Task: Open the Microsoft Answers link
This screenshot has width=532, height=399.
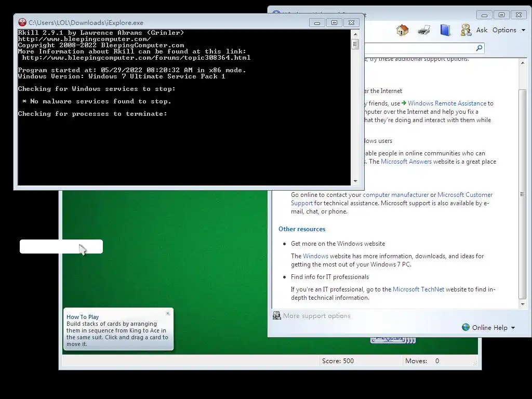Action: pyautogui.click(x=406, y=162)
